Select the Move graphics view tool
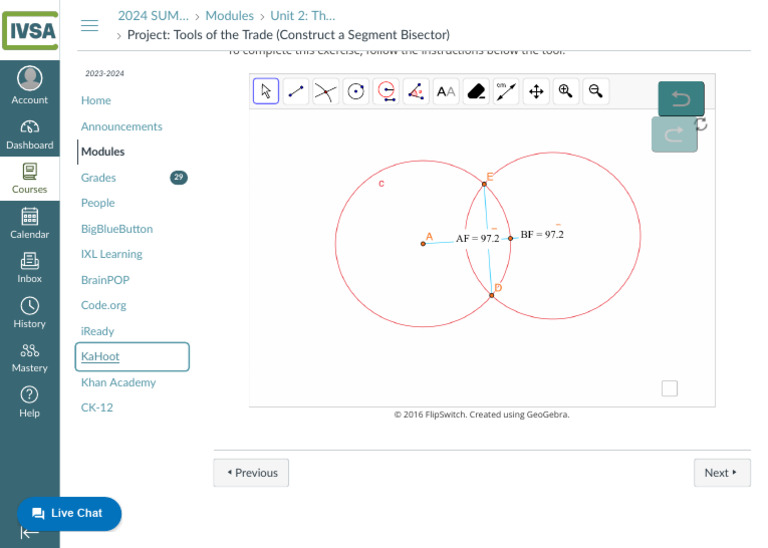The width and height of the screenshot is (768, 548). 536,91
